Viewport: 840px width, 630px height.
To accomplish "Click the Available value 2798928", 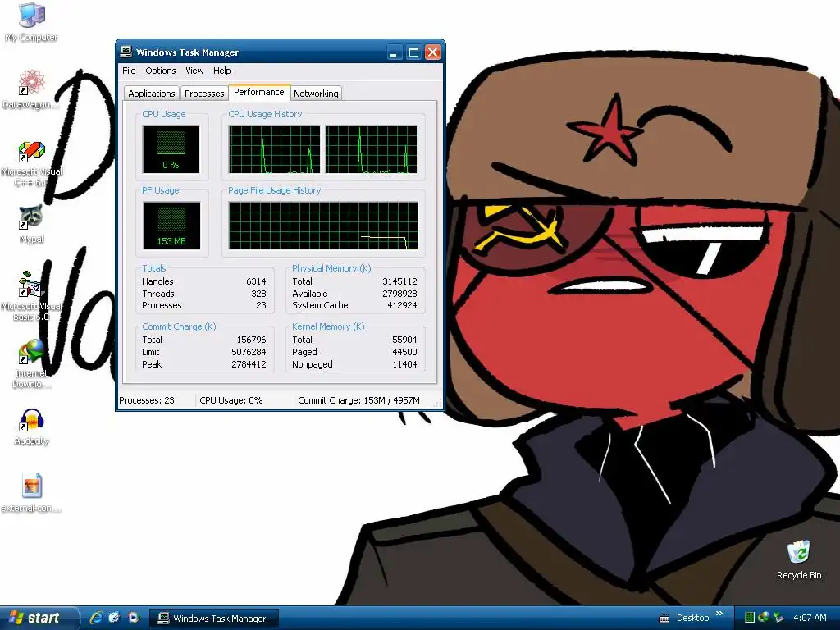I will tap(399, 294).
